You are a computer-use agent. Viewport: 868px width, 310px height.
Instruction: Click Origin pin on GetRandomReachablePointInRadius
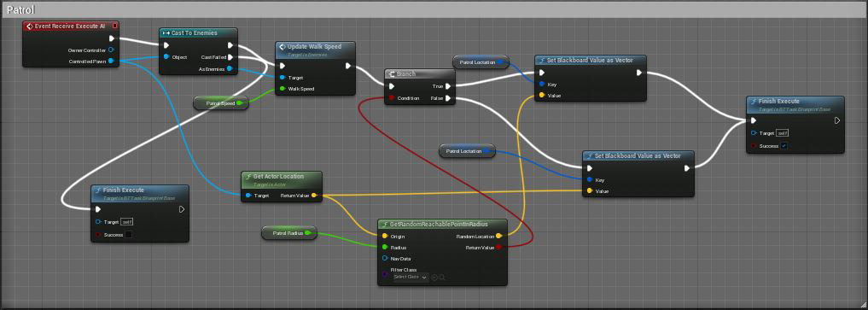click(x=385, y=236)
